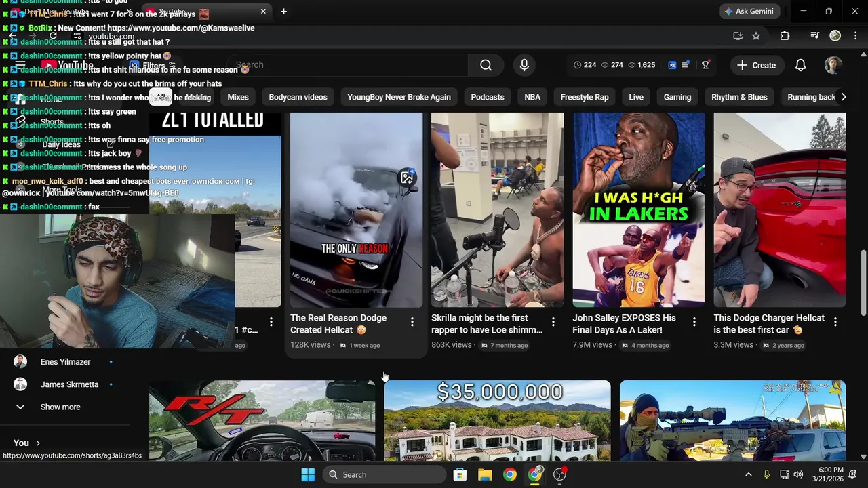Open the Chrome profile avatar
The height and width of the screenshot is (488, 868).
pyautogui.click(x=835, y=36)
